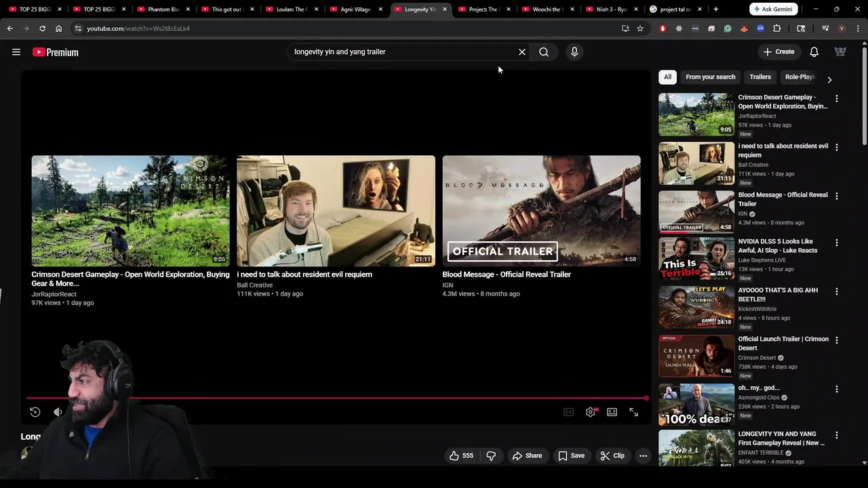Open Grammarly extension icon
This screenshot has height=488, width=868.
pyautogui.click(x=728, y=28)
